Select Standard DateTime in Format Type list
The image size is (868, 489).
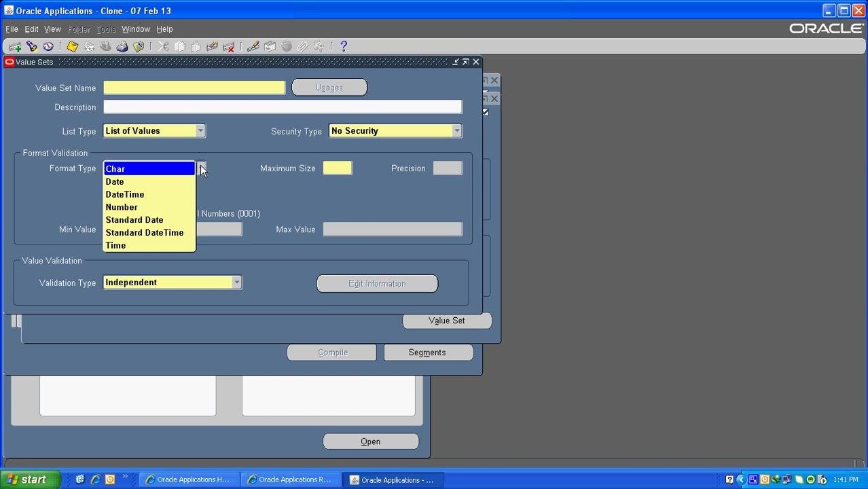click(149, 233)
